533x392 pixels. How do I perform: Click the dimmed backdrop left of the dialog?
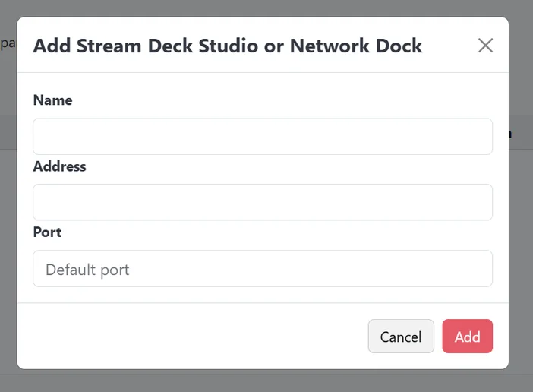coord(8,228)
